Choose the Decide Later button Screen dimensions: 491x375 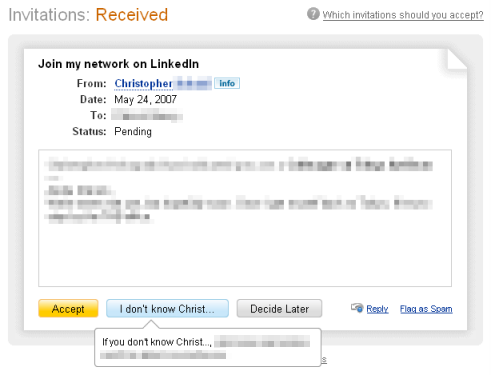tap(279, 308)
